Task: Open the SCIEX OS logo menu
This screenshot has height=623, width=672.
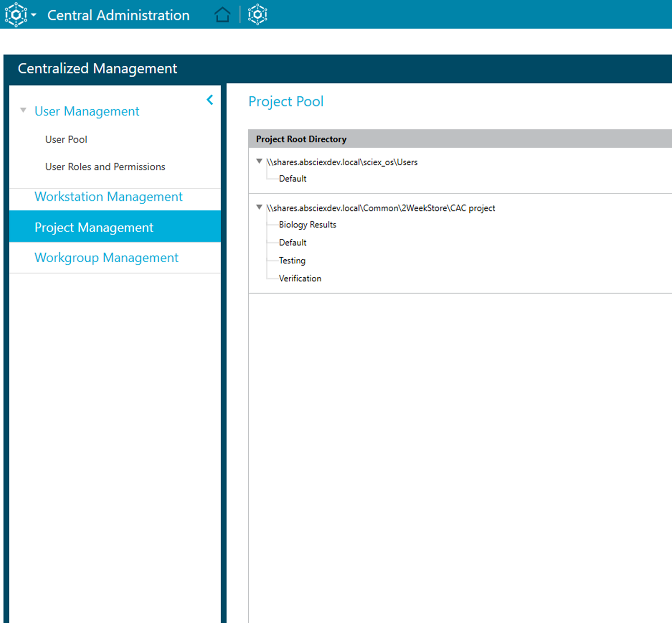Action: [16, 15]
